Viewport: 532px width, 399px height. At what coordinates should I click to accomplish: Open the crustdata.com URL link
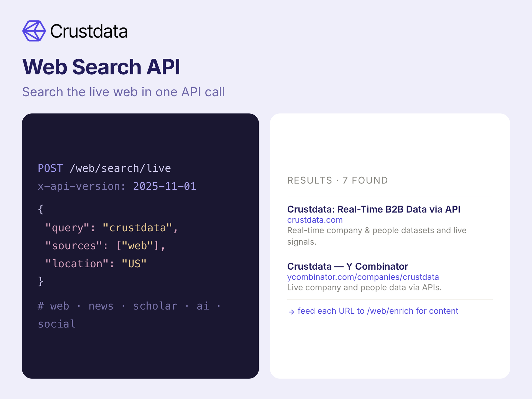(x=315, y=220)
